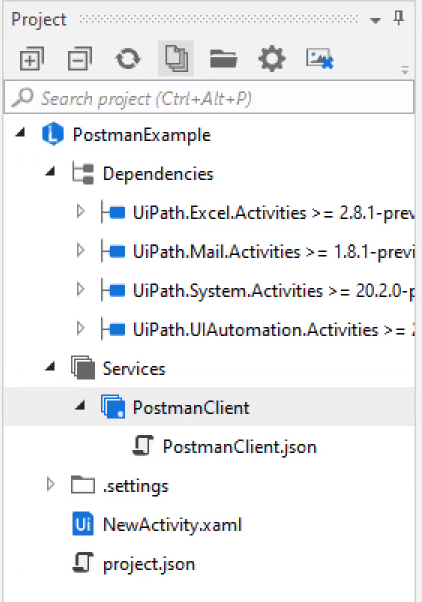Click the PostmanClient.json file icon
422x602 pixels.
click(143, 446)
